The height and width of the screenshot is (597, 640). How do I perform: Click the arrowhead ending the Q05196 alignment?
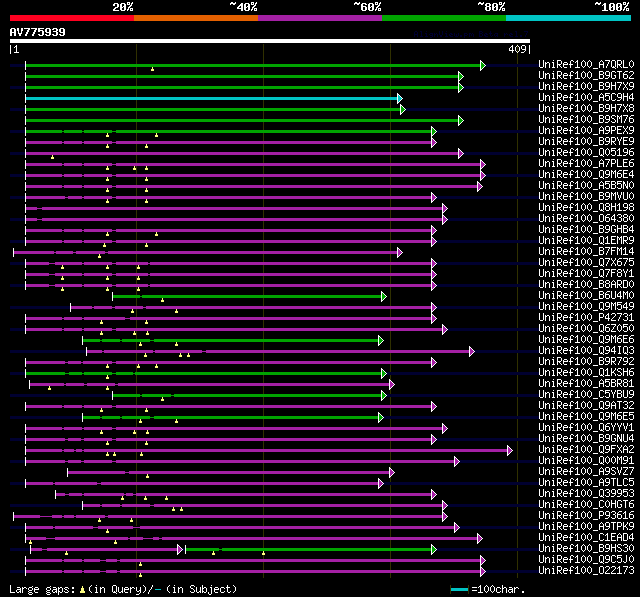pyautogui.click(x=461, y=153)
